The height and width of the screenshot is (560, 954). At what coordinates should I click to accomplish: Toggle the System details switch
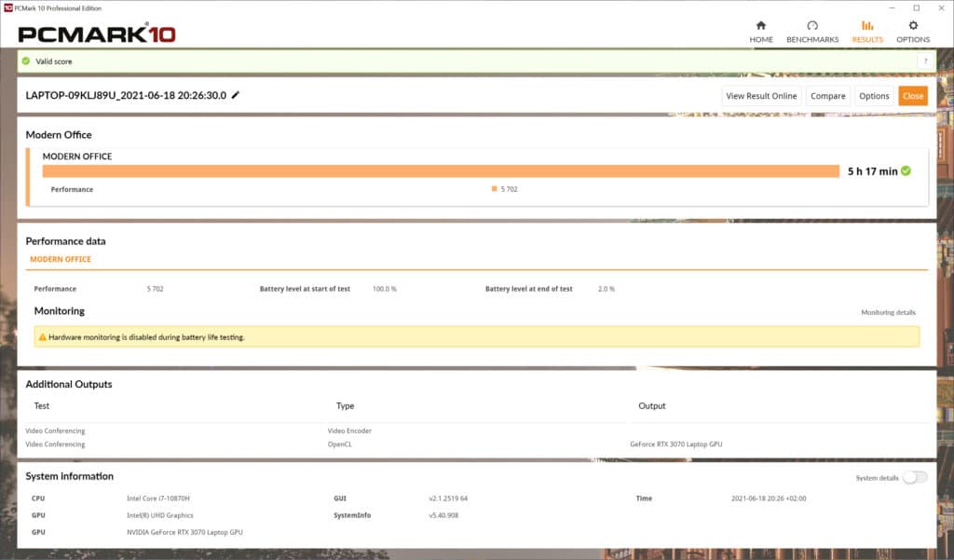915,478
